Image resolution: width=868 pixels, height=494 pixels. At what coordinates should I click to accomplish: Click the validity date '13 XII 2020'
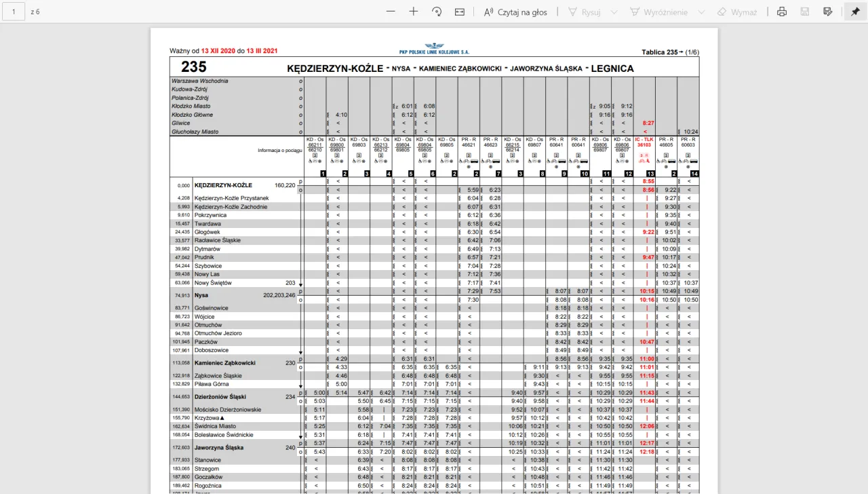(218, 51)
